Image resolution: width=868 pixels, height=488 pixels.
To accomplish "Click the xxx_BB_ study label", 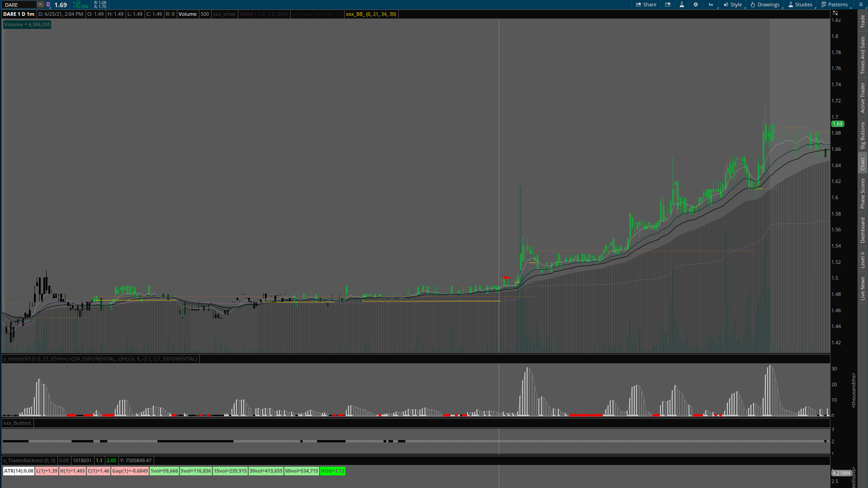I will [371, 14].
